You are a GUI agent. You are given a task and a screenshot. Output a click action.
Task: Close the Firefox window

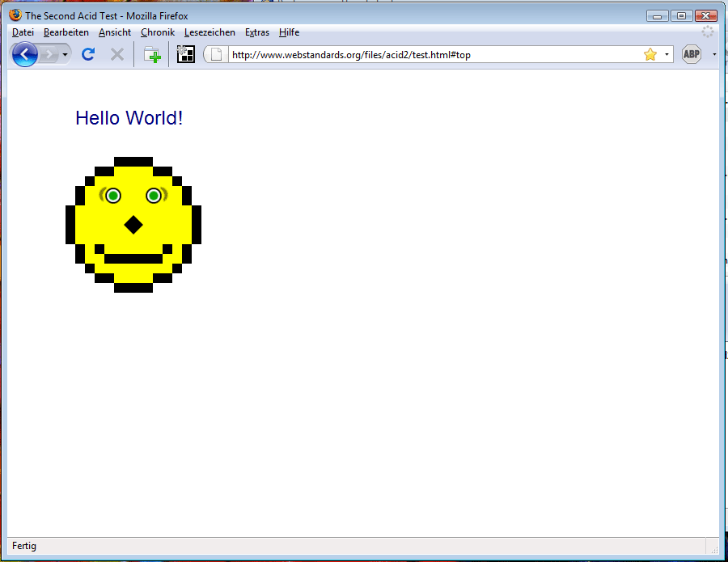705,16
